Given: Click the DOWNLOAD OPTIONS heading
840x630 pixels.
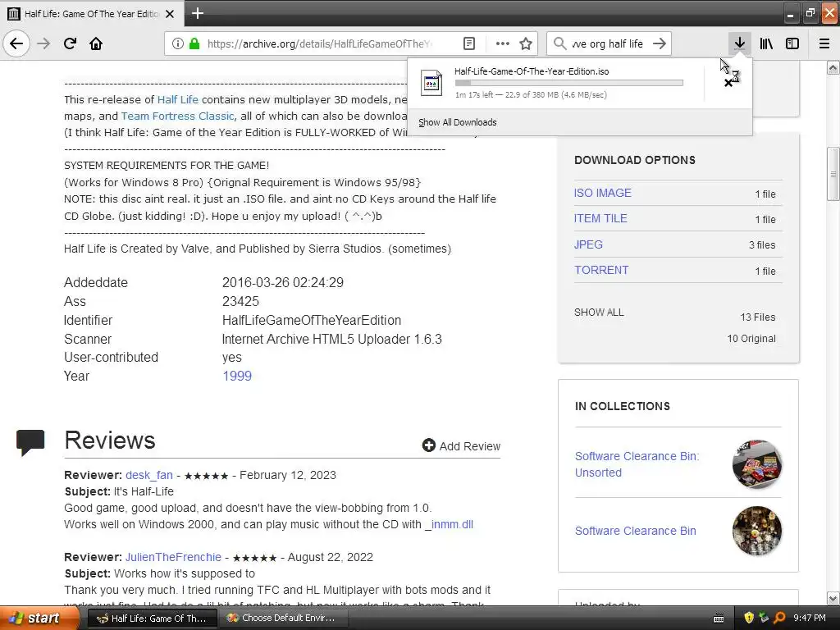Looking at the screenshot, I should point(635,160).
